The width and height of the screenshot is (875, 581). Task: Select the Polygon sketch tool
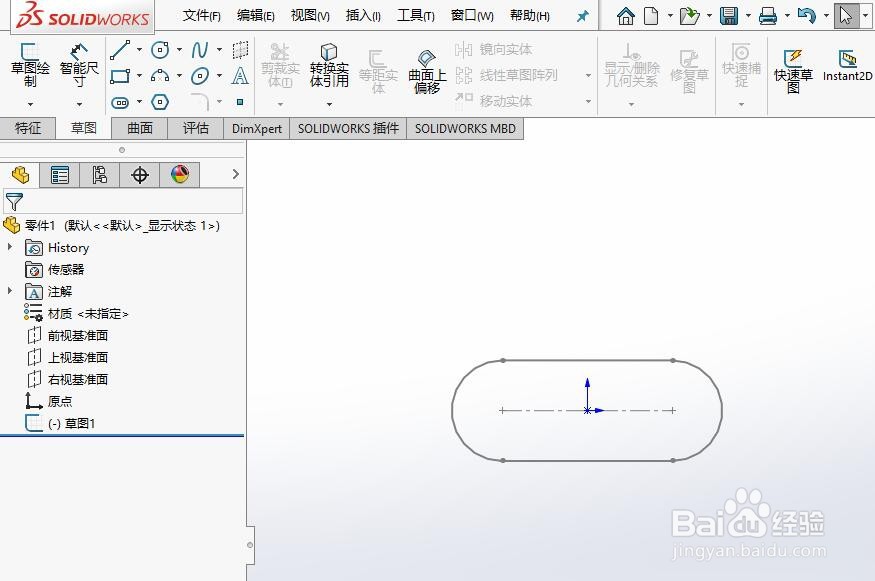(x=160, y=102)
